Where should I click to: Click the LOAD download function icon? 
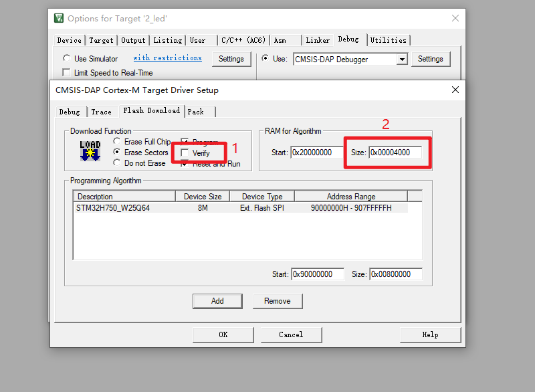90,152
